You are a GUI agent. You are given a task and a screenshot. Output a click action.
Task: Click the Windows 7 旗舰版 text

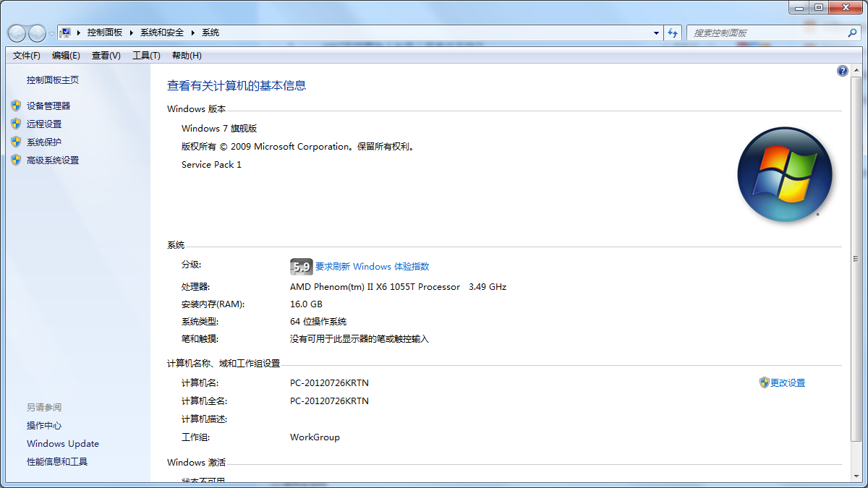[x=219, y=129]
